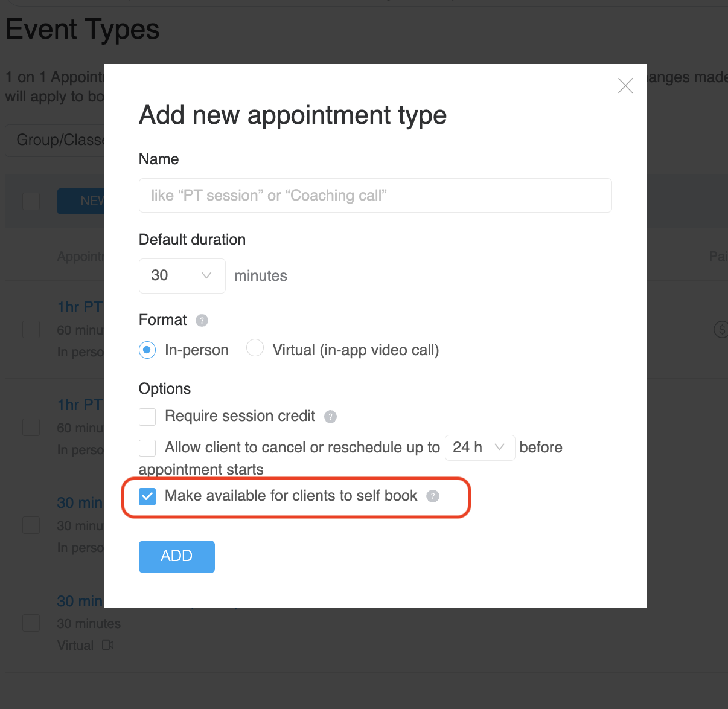Type in the appointment Name field
The width and height of the screenshot is (728, 709).
[375, 196]
